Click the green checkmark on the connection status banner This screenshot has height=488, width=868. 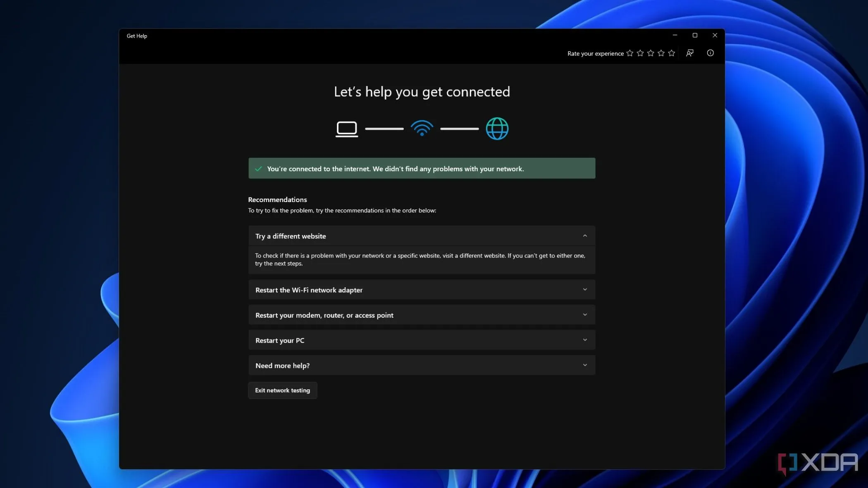click(x=258, y=168)
